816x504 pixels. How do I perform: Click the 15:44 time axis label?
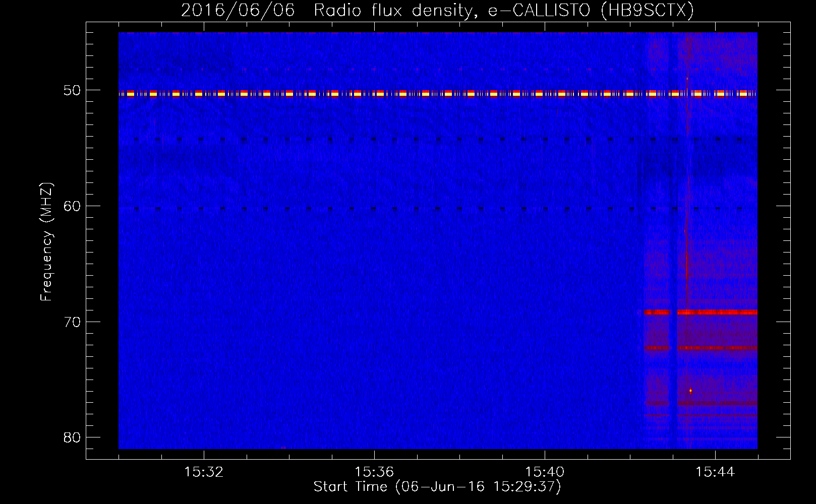click(x=715, y=472)
